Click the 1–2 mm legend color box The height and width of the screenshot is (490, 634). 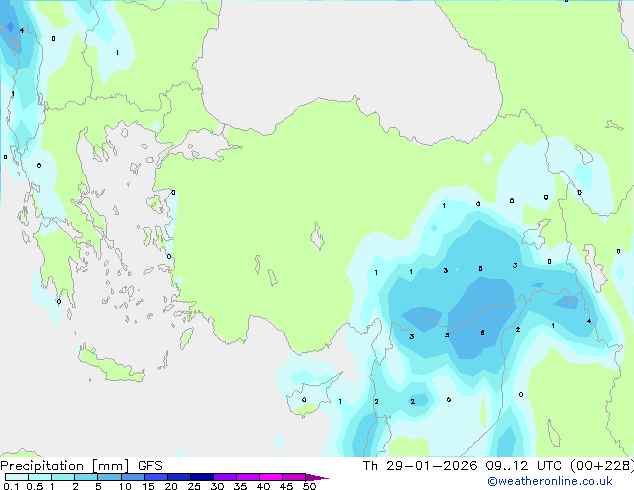point(63,477)
